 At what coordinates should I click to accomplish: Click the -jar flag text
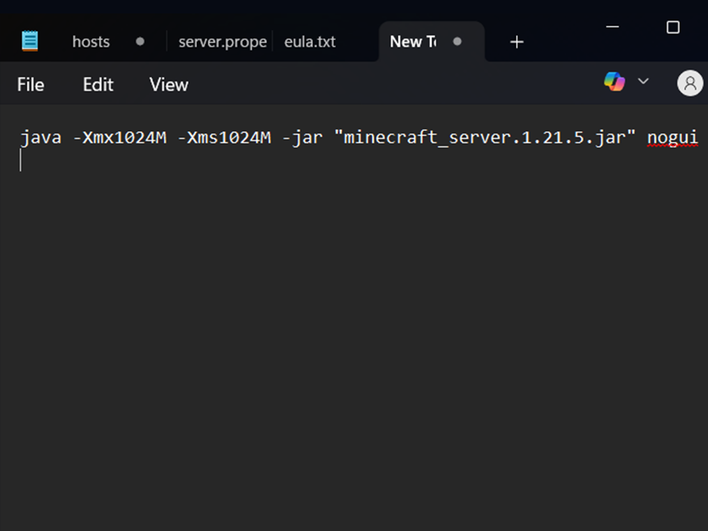pos(303,138)
